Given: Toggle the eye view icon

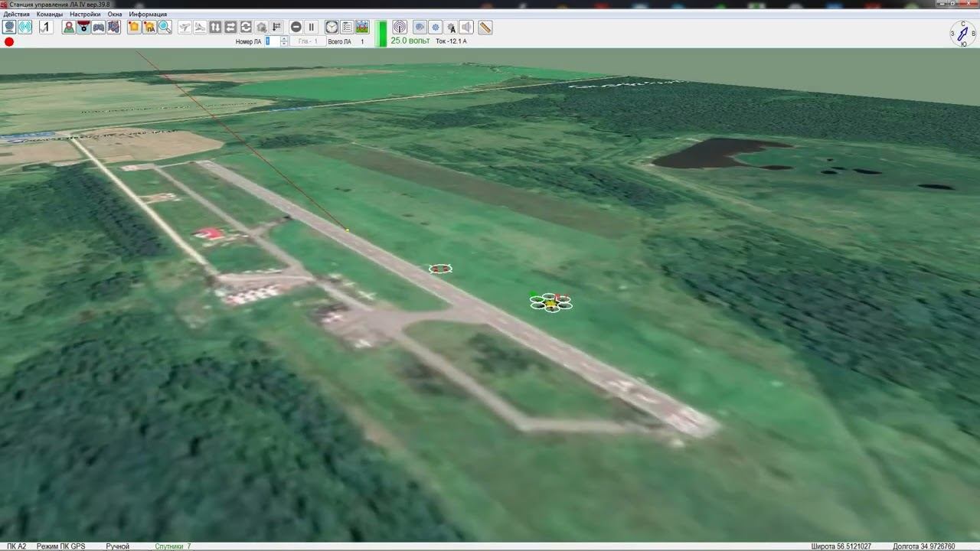Looking at the screenshot, I should [420, 28].
